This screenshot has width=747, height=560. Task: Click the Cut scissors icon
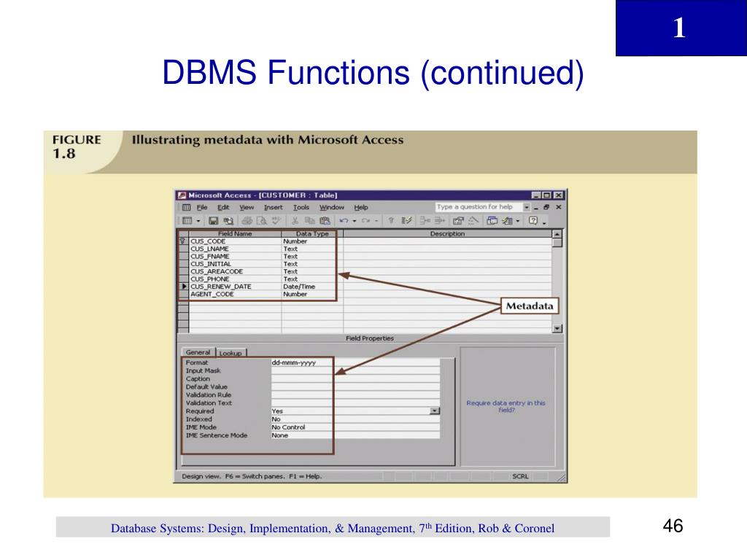(x=295, y=221)
